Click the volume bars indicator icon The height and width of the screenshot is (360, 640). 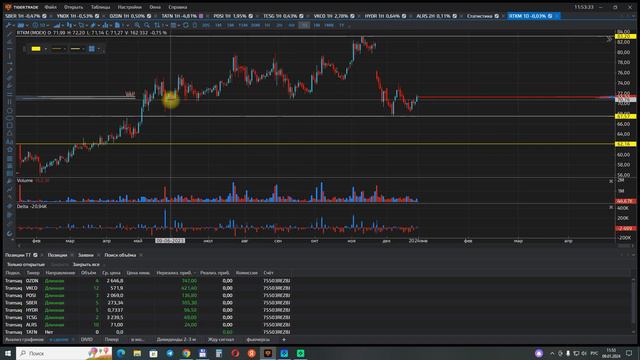click(x=57, y=25)
